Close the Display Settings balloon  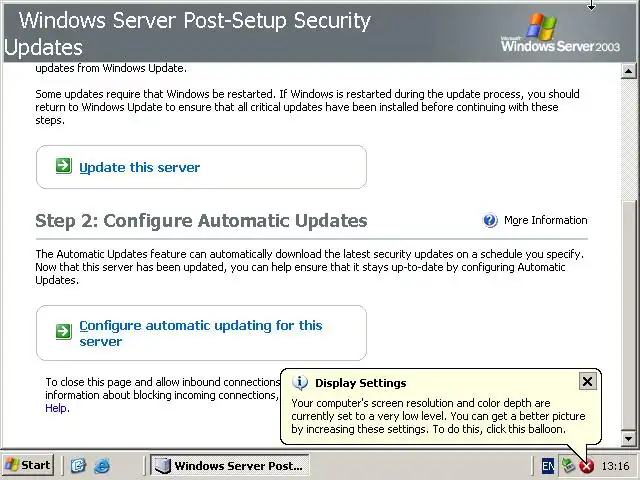tap(587, 381)
